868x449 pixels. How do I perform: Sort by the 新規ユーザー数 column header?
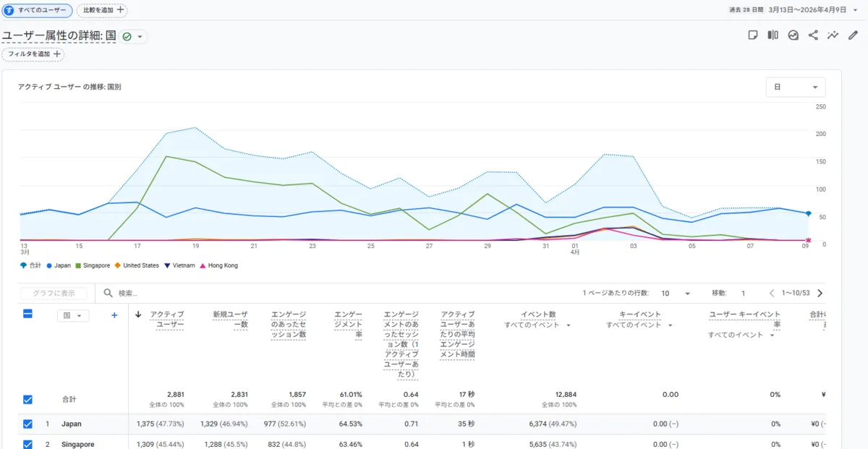(230, 320)
